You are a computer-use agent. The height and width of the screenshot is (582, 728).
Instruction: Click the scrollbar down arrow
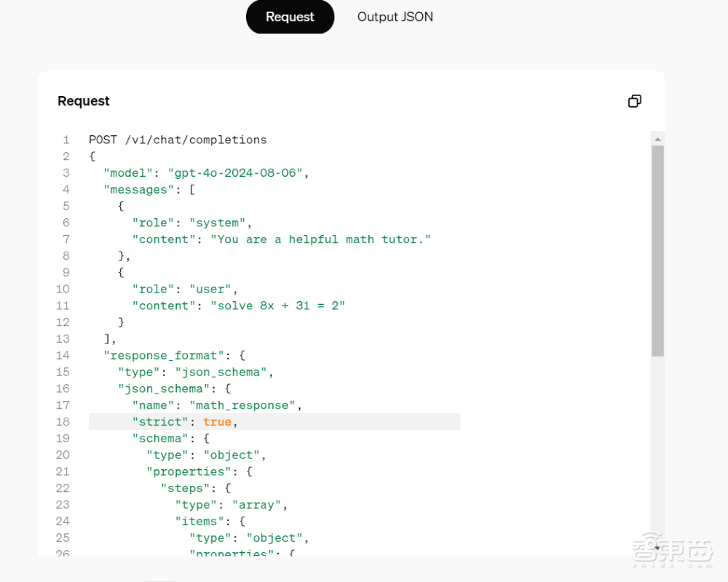657,548
